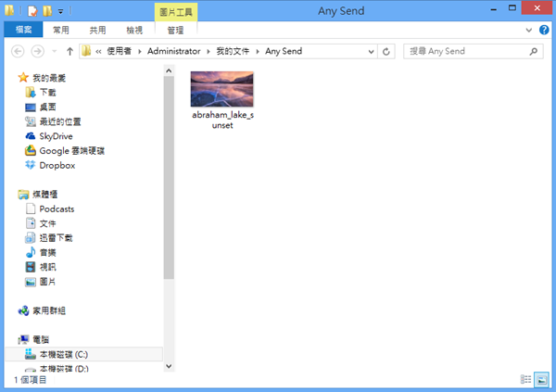This screenshot has height=392, width=556.
Task: Open 視訊 videos library
Action: [x=47, y=267]
